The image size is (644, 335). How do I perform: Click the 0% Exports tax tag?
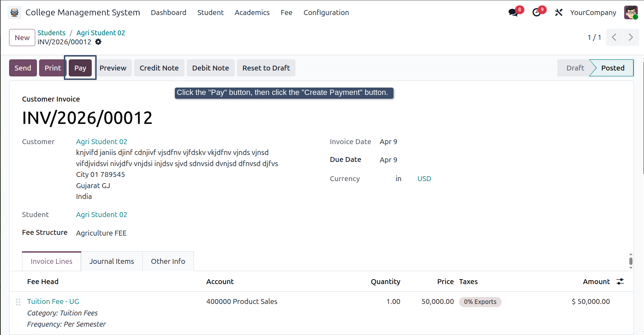tap(480, 302)
